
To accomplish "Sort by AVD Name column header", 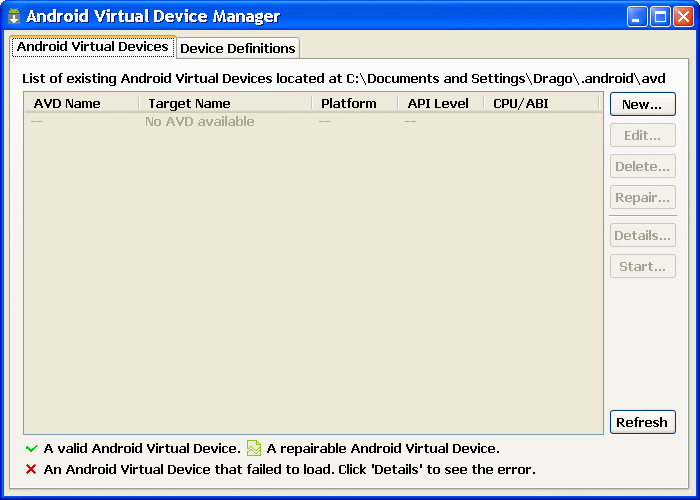I will point(82,103).
